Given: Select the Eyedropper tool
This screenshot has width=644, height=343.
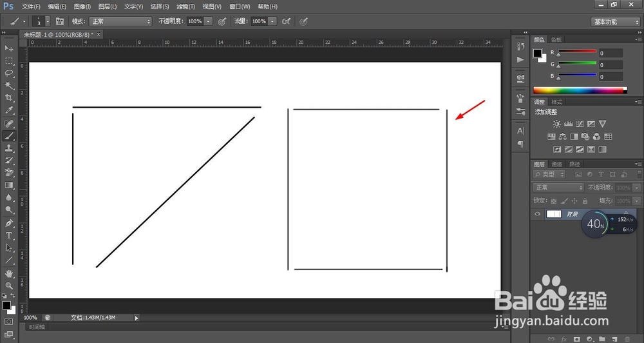Looking at the screenshot, I should tap(8, 110).
